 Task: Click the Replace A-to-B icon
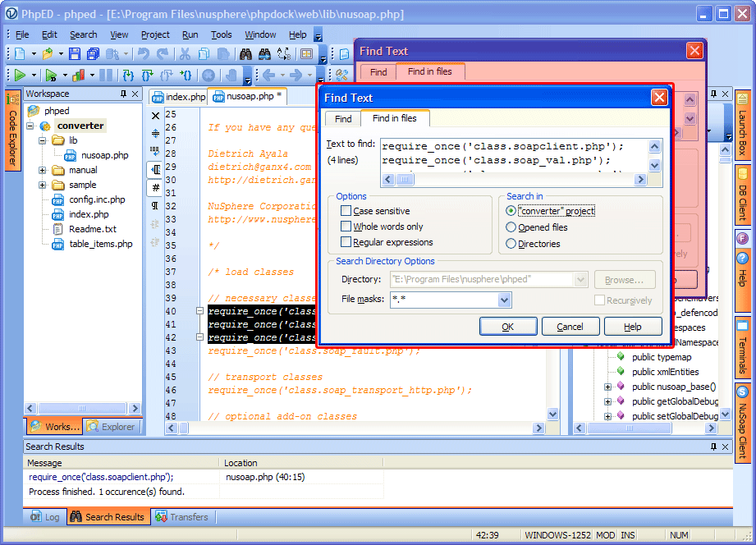(x=284, y=53)
